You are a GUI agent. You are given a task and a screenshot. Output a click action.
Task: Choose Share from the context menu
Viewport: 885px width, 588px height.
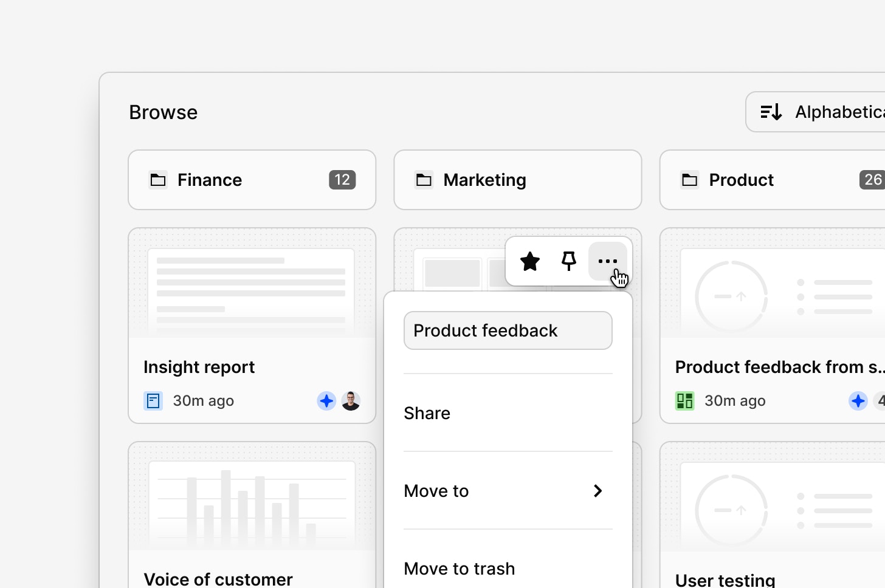(508, 413)
